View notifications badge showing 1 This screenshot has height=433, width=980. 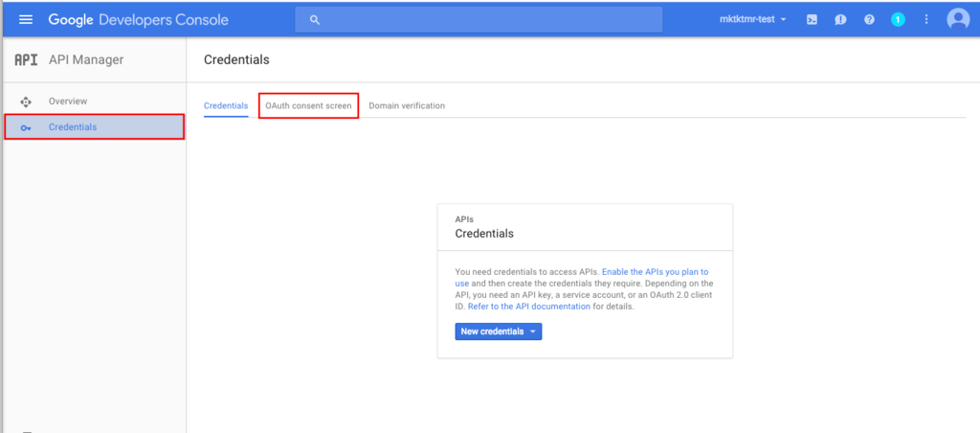898,19
